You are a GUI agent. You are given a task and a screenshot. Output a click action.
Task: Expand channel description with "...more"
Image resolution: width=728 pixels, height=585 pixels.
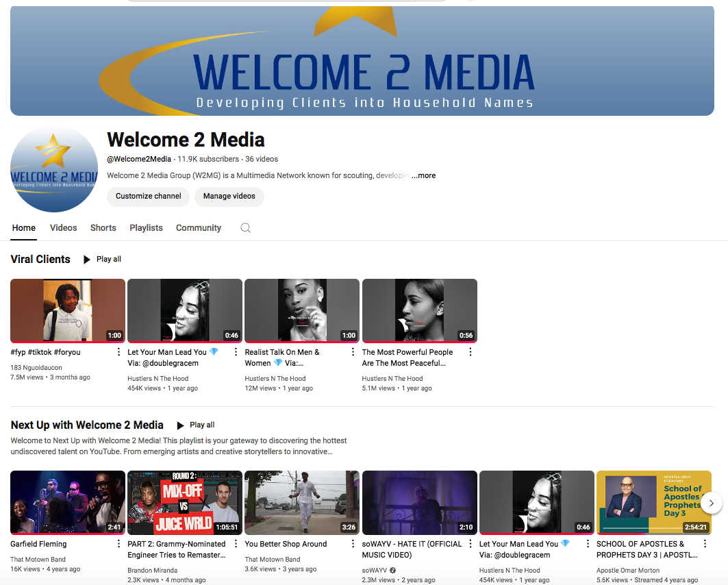click(423, 175)
